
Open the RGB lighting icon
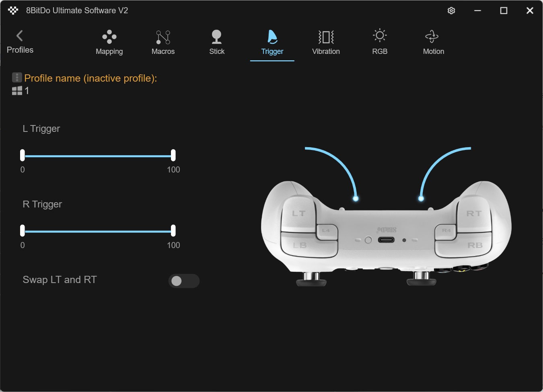coord(379,36)
